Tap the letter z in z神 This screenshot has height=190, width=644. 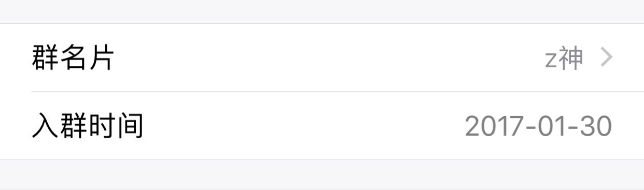551,61
